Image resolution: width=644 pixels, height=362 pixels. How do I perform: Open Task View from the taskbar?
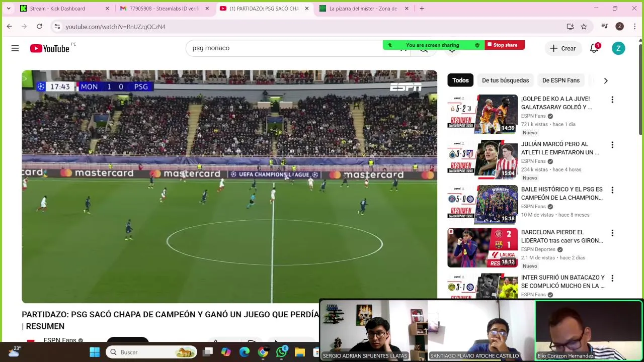pyautogui.click(x=208, y=352)
